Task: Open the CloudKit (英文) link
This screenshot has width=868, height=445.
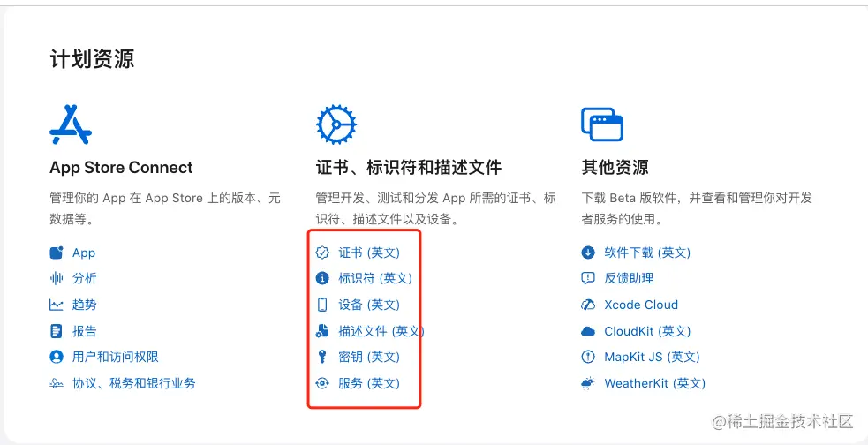Action: (x=647, y=331)
